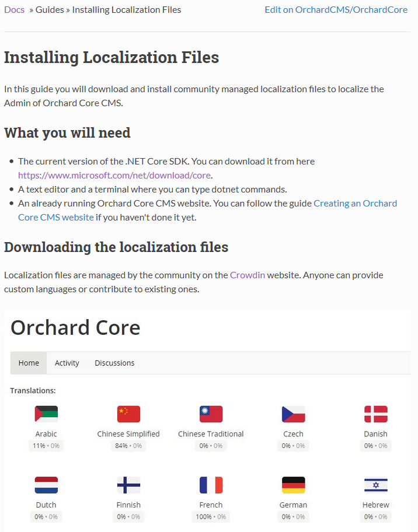The width and height of the screenshot is (418, 532).
Task: Click the What you will need heading
Action: tap(67, 132)
